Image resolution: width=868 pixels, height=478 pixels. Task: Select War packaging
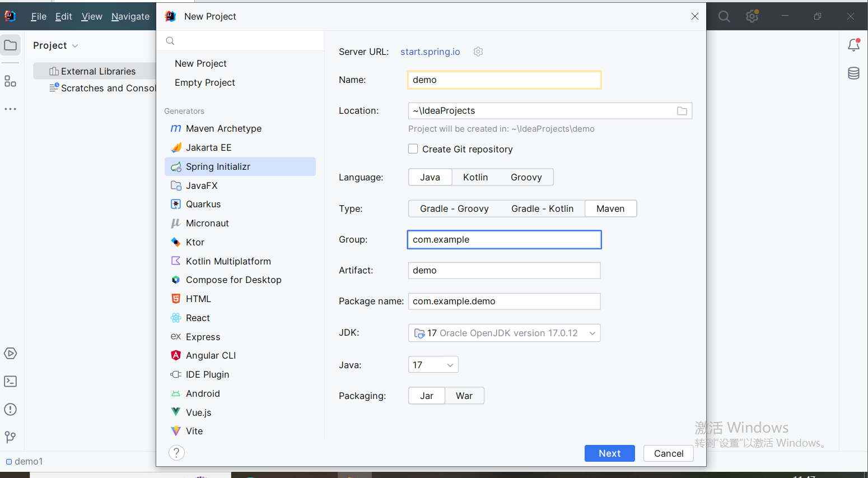464,396
